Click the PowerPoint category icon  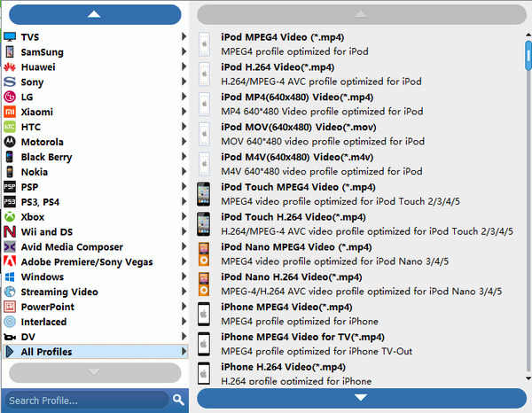(x=10, y=308)
